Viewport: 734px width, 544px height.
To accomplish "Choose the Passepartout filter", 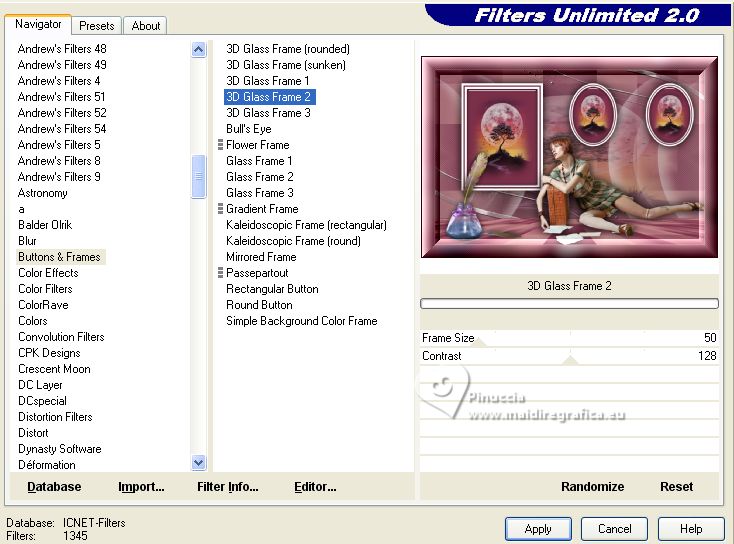I will 257,273.
